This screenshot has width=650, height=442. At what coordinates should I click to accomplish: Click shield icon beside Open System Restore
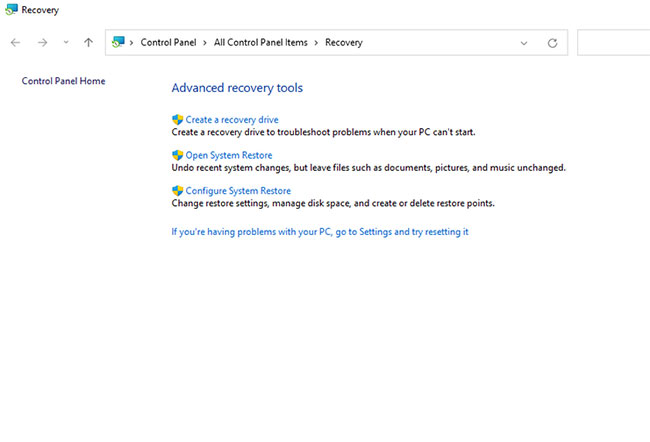click(177, 155)
